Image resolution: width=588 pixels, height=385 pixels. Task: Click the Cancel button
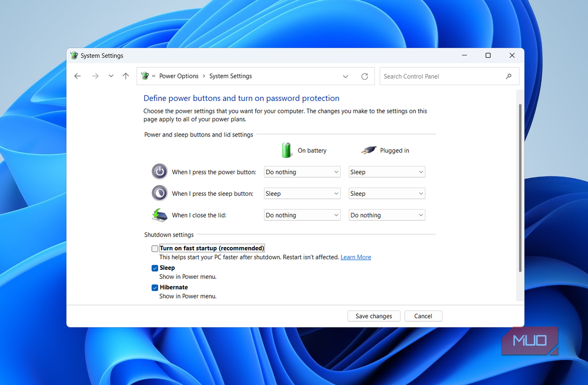click(423, 316)
